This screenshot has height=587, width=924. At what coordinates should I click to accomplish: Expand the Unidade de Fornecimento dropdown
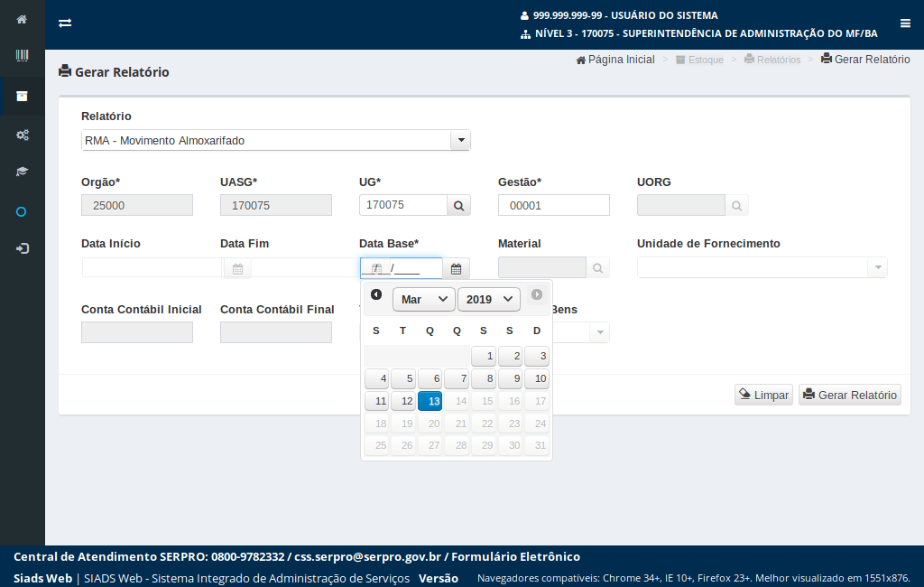(x=877, y=267)
